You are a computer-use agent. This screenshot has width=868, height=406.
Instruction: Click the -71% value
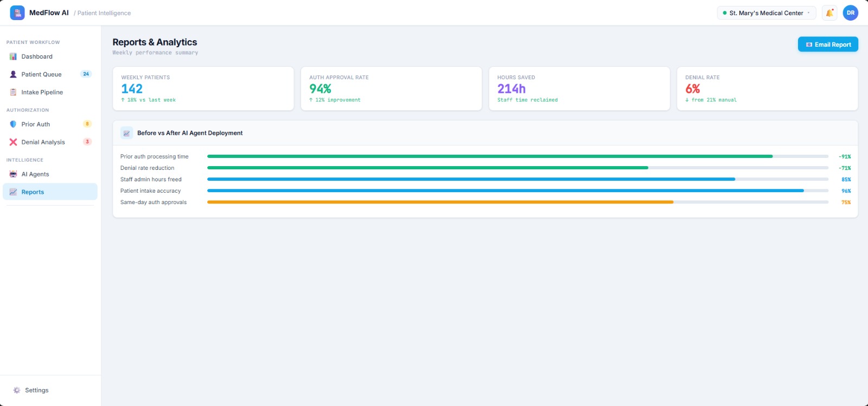coord(845,168)
